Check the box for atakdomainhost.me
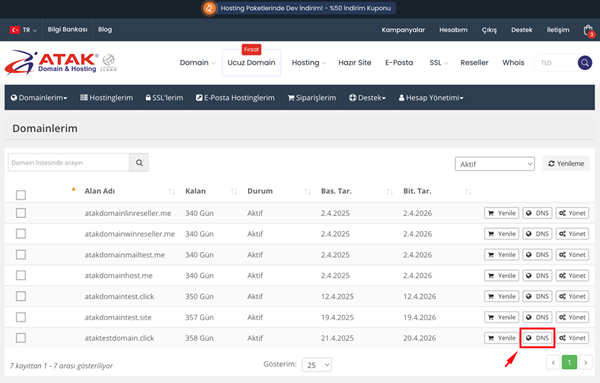Screen dimensions: 600x383 (21, 275)
